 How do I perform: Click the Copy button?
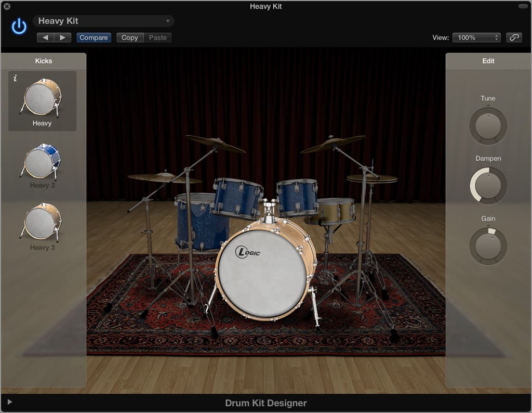pyautogui.click(x=130, y=37)
